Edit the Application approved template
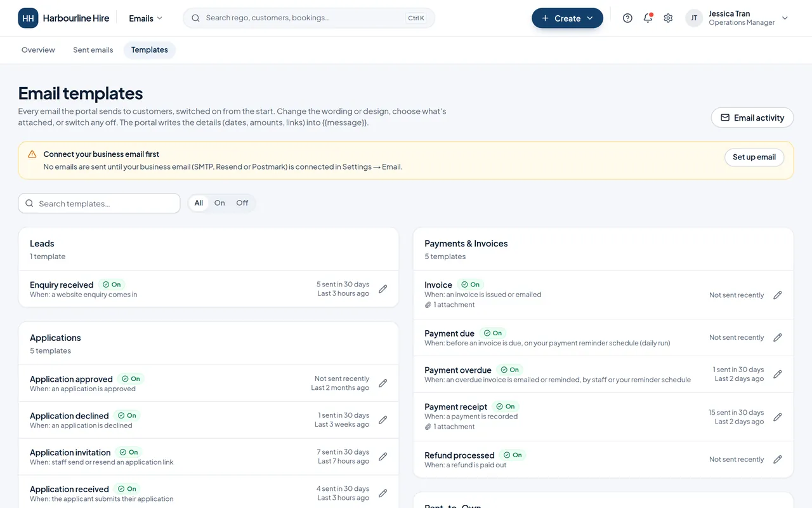Screen dimensions: 812x508 [383, 384]
